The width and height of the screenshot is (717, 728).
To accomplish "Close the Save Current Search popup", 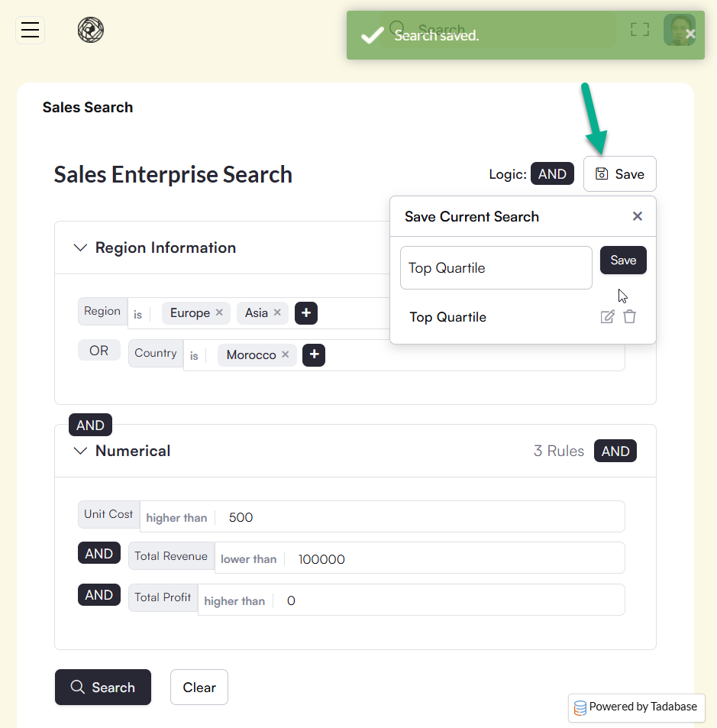I will [x=638, y=216].
